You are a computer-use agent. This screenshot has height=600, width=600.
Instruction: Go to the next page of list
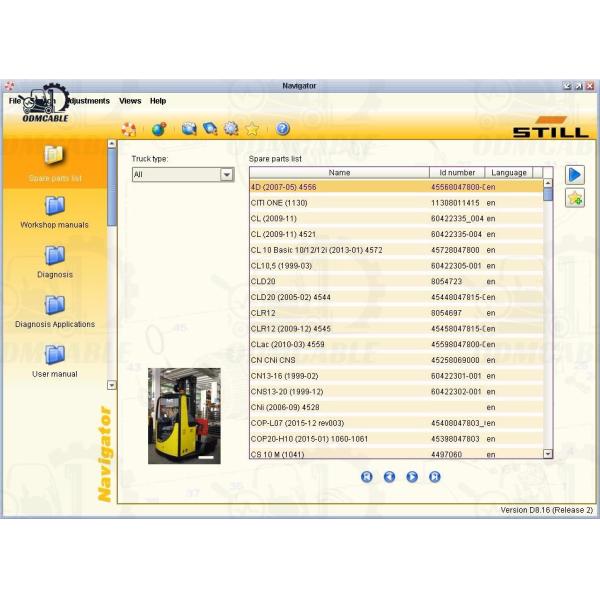tap(412, 477)
